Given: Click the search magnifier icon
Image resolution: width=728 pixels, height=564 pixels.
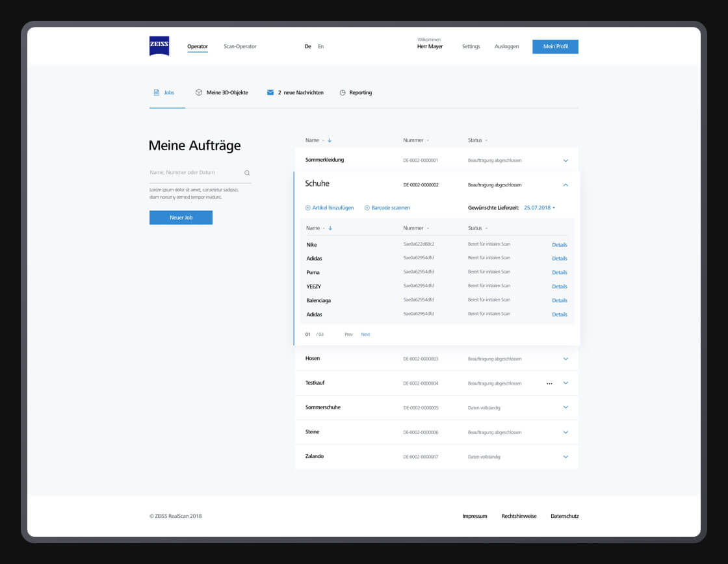Looking at the screenshot, I should tap(247, 173).
